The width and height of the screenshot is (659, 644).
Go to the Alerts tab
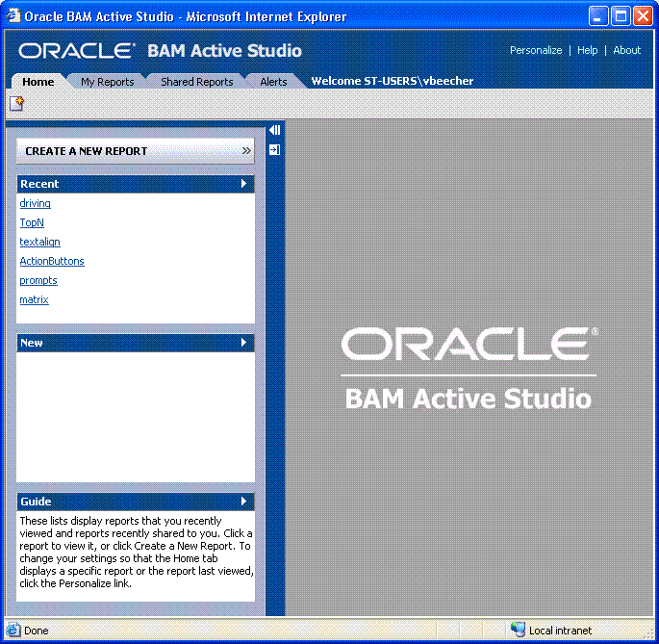(x=273, y=82)
